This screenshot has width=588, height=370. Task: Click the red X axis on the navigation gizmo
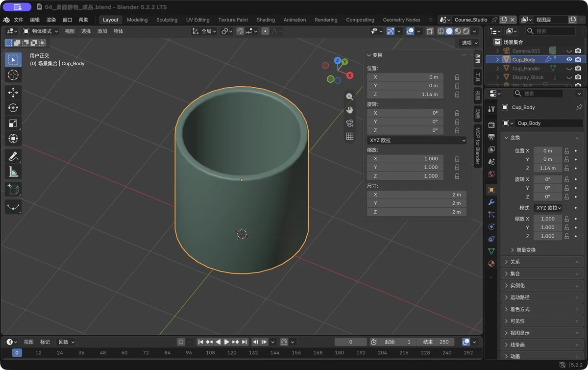pos(350,75)
